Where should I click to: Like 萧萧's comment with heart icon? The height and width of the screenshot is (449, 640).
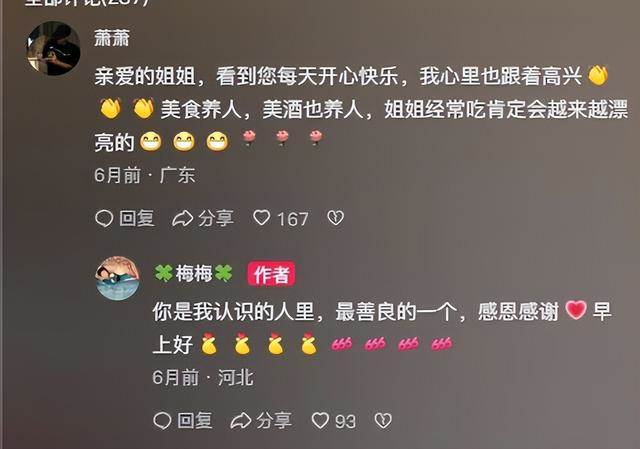262,218
